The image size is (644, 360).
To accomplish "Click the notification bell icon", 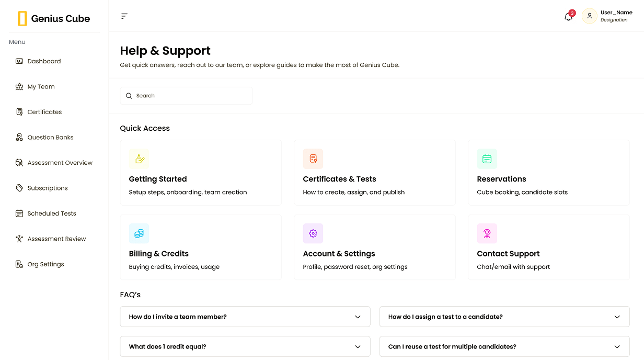I will [568, 17].
